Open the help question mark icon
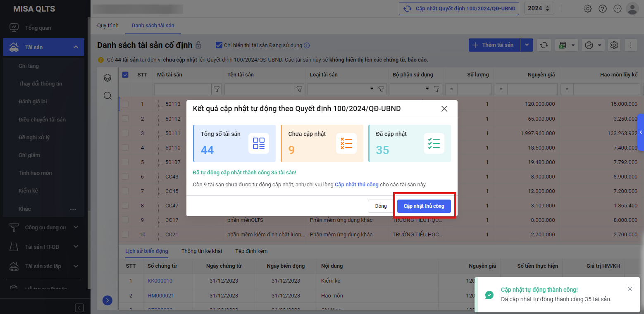 pos(603,9)
